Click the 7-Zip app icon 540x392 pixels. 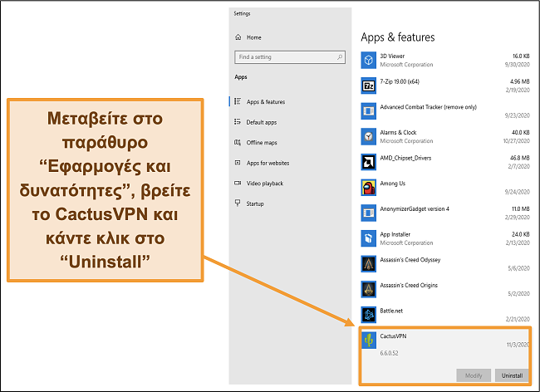[369, 86]
